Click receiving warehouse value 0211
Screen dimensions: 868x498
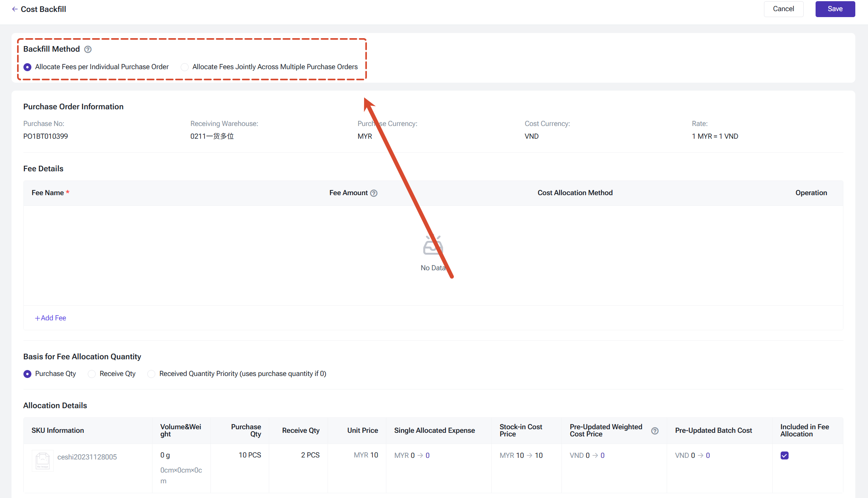212,136
